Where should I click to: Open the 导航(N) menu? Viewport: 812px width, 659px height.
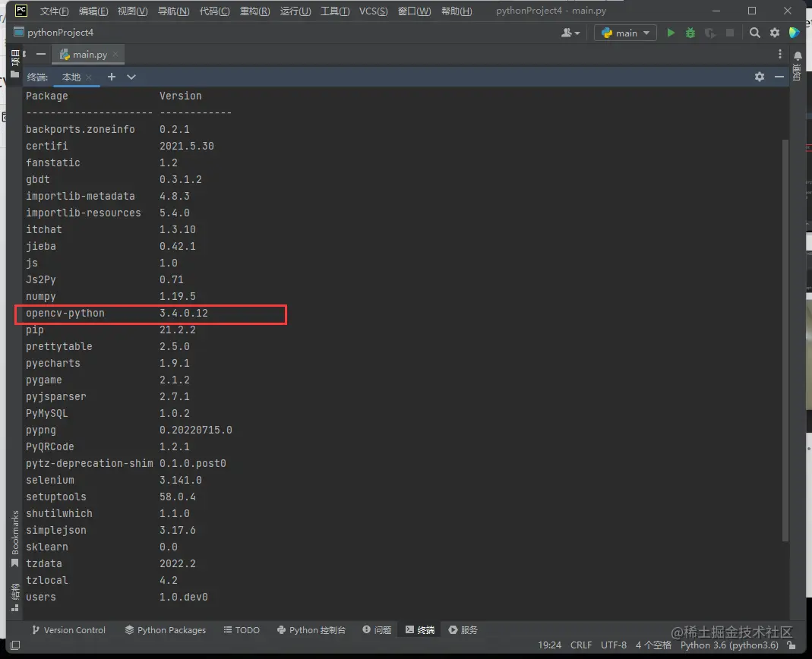pyautogui.click(x=173, y=11)
